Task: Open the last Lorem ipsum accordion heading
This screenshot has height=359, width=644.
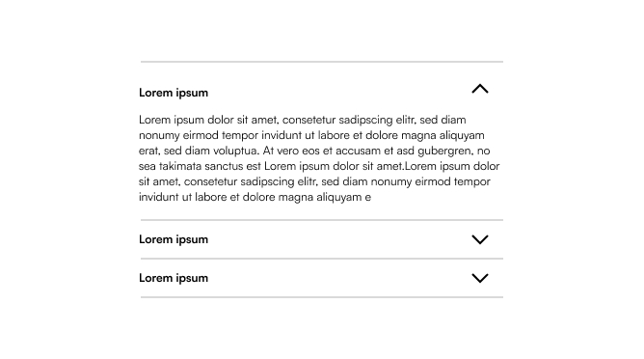Action: tap(174, 278)
